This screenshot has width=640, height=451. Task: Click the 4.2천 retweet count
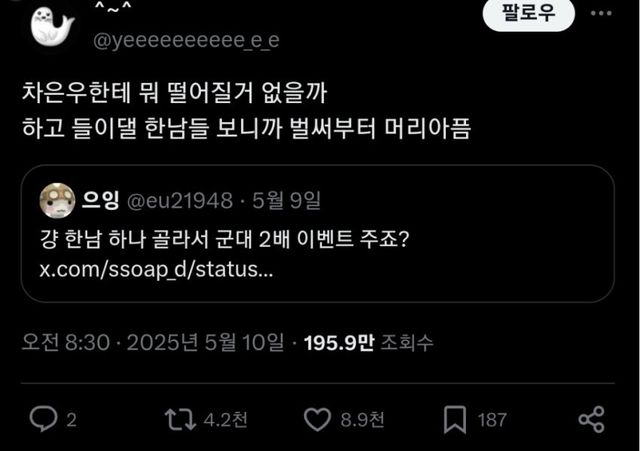(225, 420)
